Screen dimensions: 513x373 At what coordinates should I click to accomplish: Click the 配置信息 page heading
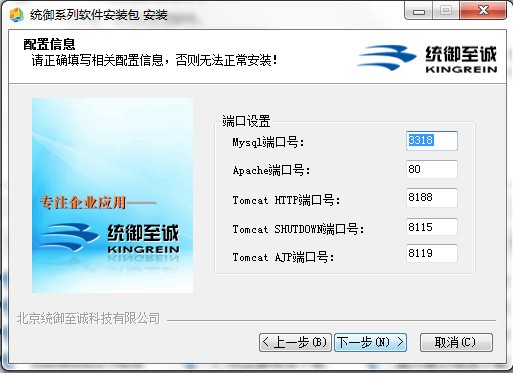(x=49, y=44)
